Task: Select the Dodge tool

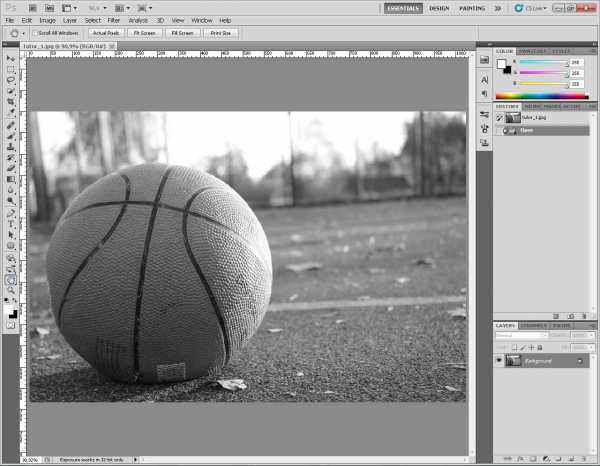Action: [10, 200]
